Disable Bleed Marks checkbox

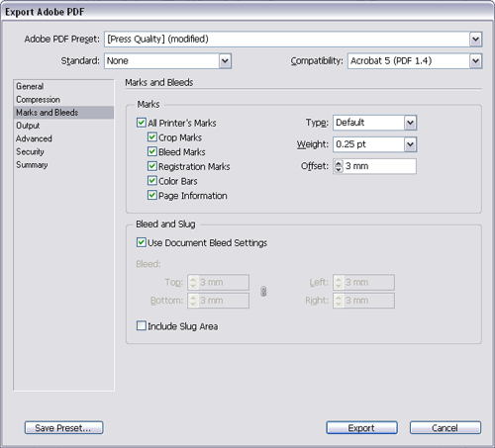pyautogui.click(x=151, y=151)
